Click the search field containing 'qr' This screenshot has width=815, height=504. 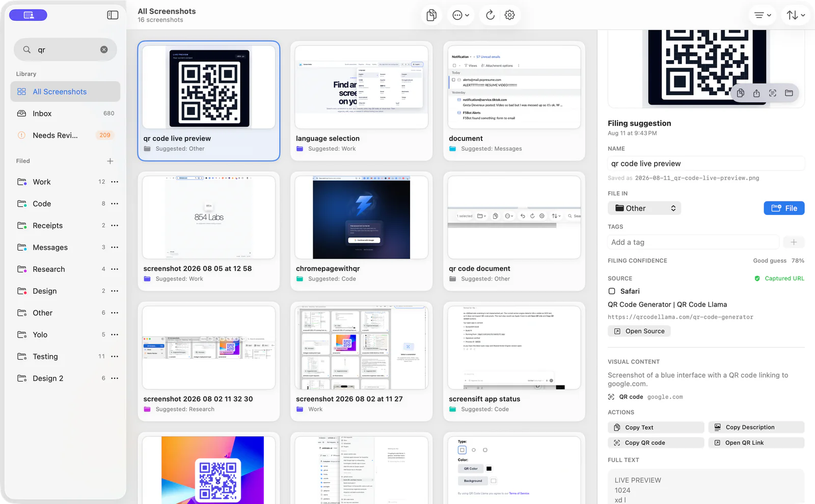click(65, 49)
